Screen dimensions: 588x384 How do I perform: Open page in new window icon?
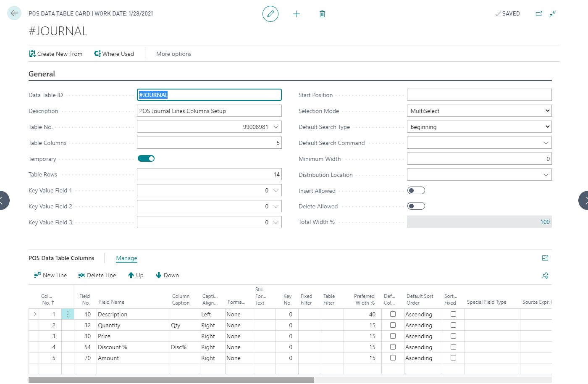tap(539, 14)
